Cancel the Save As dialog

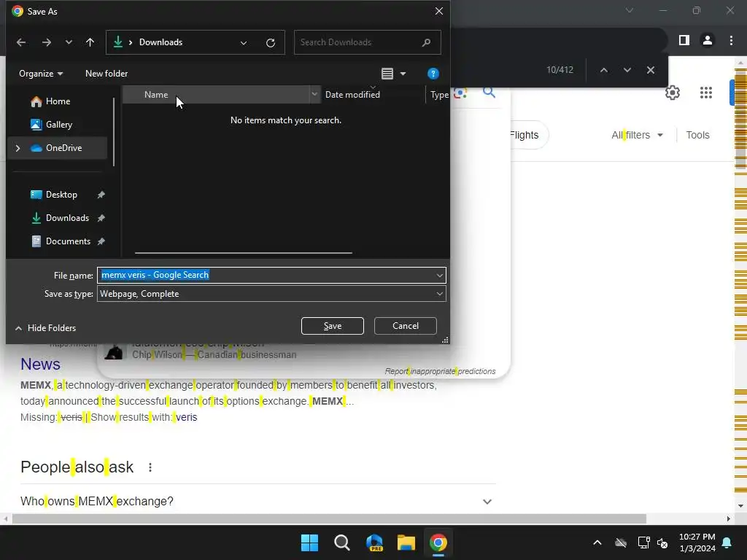point(406,326)
